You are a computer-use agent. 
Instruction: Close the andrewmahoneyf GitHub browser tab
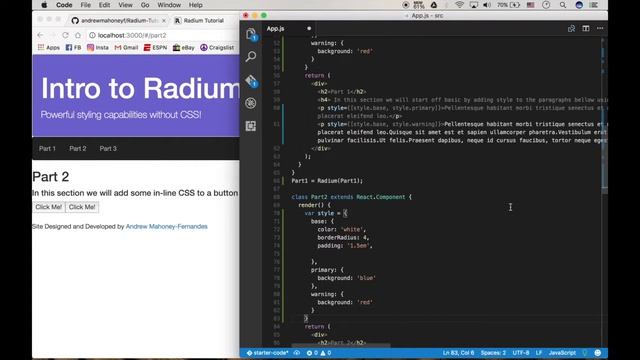[x=164, y=20]
